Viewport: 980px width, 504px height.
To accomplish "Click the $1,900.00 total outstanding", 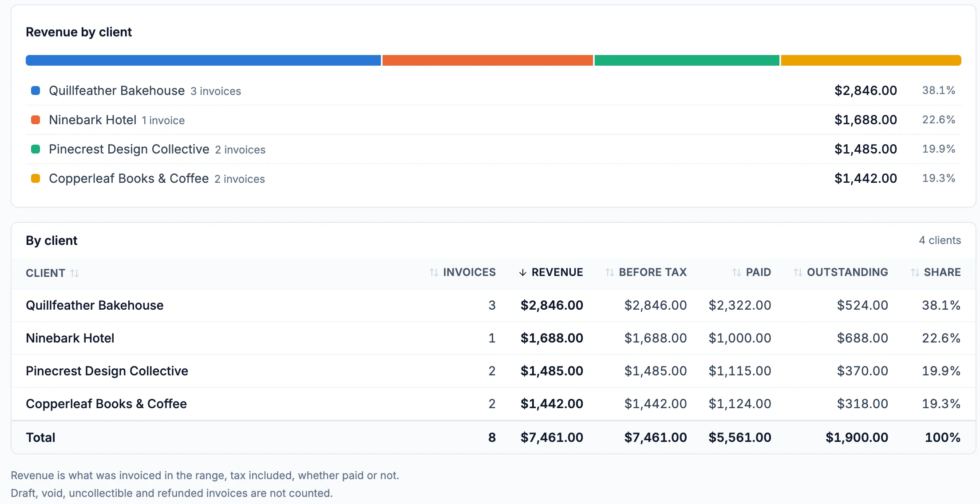I will (857, 437).
